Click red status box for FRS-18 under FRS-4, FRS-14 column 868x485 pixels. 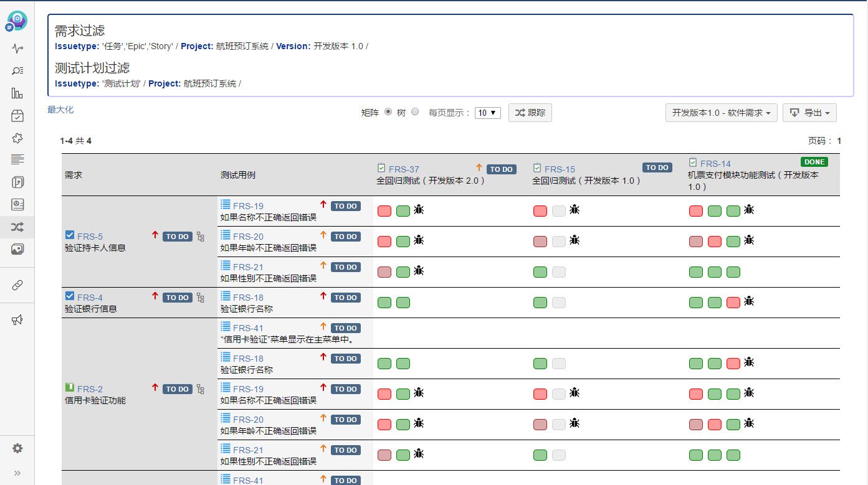pyautogui.click(x=733, y=303)
